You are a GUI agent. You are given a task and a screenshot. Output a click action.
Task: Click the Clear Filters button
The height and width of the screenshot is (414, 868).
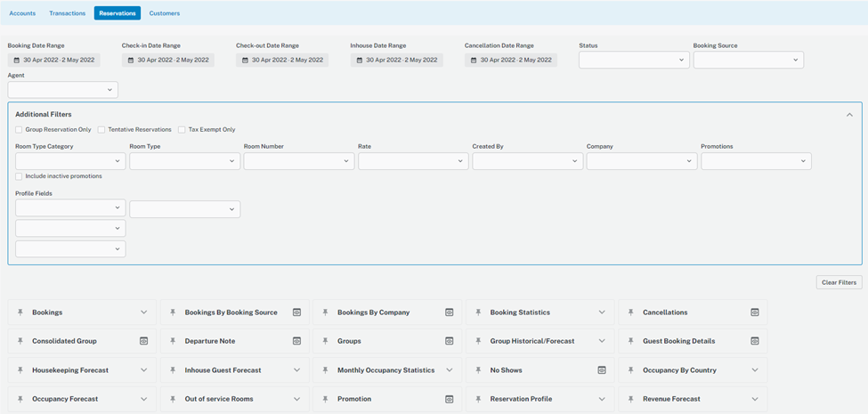coord(840,282)
